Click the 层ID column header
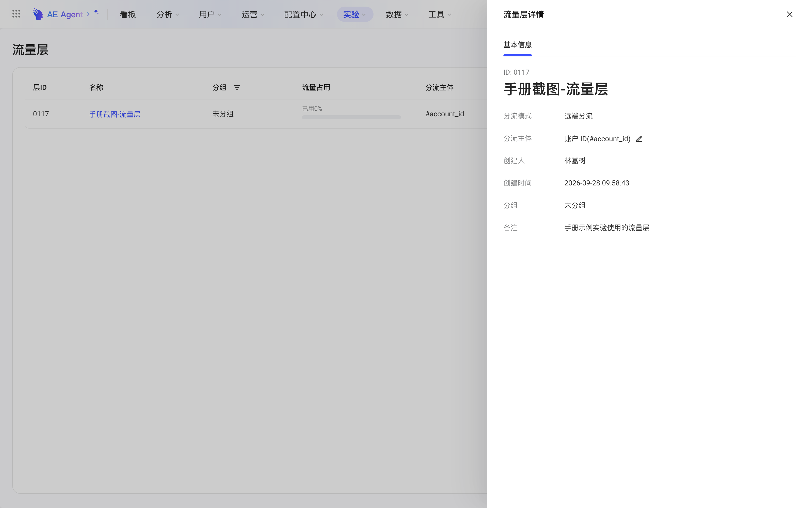Screen dimensions: 812x508 (40, 88)
